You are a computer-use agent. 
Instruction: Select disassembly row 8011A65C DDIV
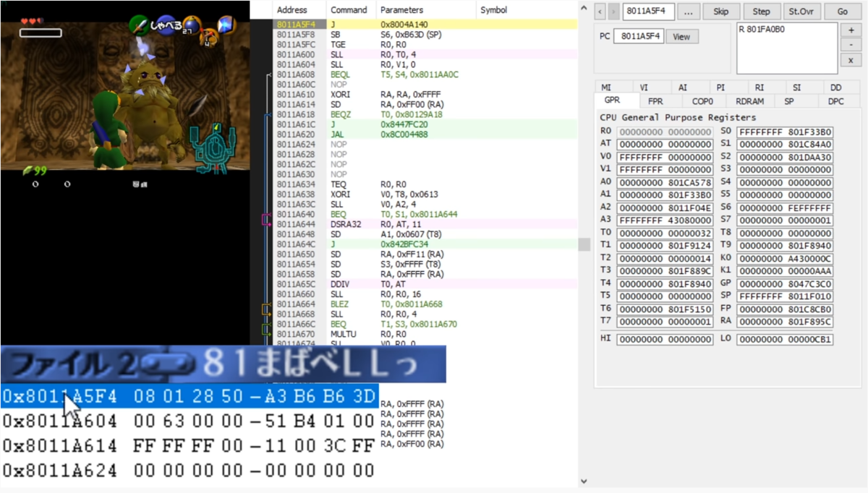pos(425,284)
